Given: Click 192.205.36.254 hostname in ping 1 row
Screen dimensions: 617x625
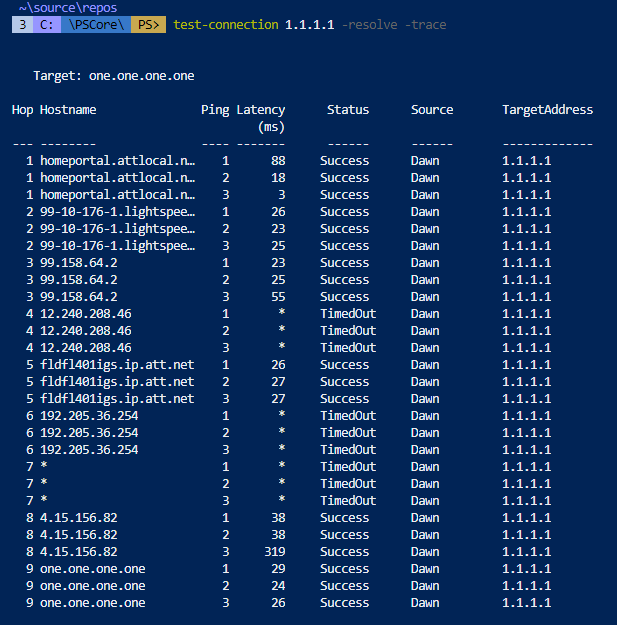Looking at the screenshot, I should 89,416.
